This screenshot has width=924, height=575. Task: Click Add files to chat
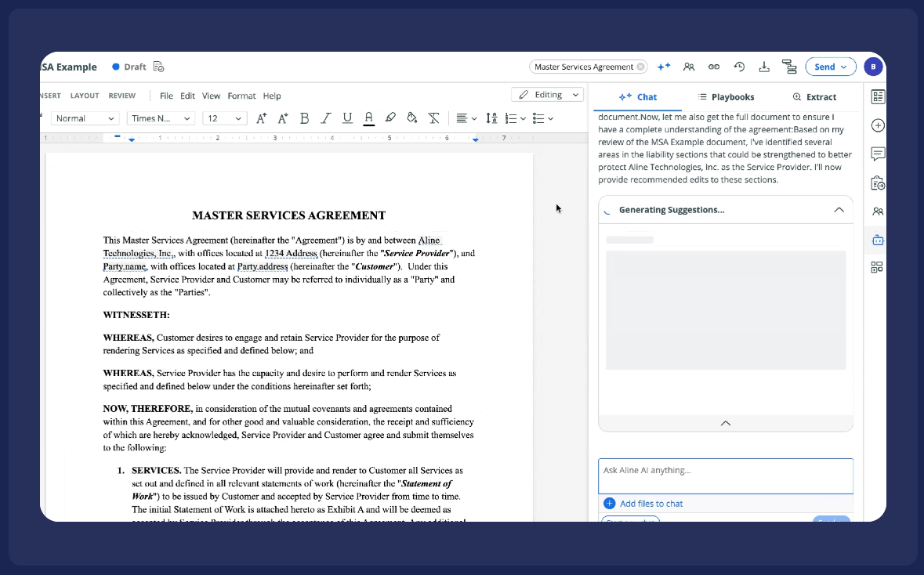(643, 504)
